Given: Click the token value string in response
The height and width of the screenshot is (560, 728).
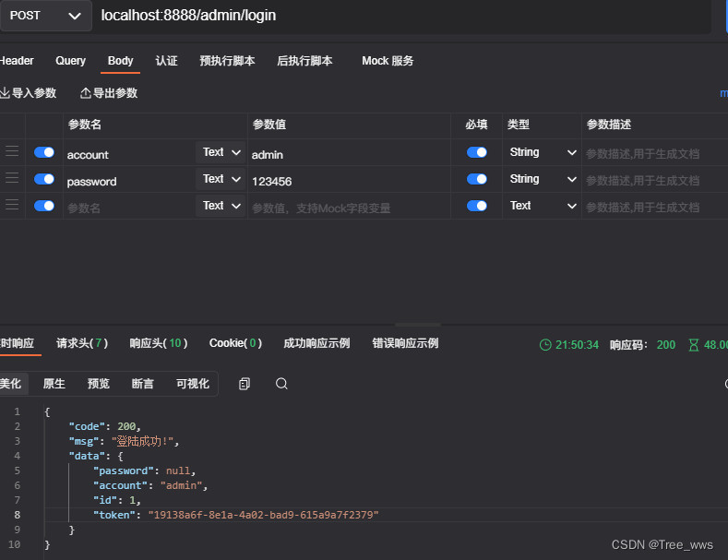Looking at the screenshot, I should 263,515.
